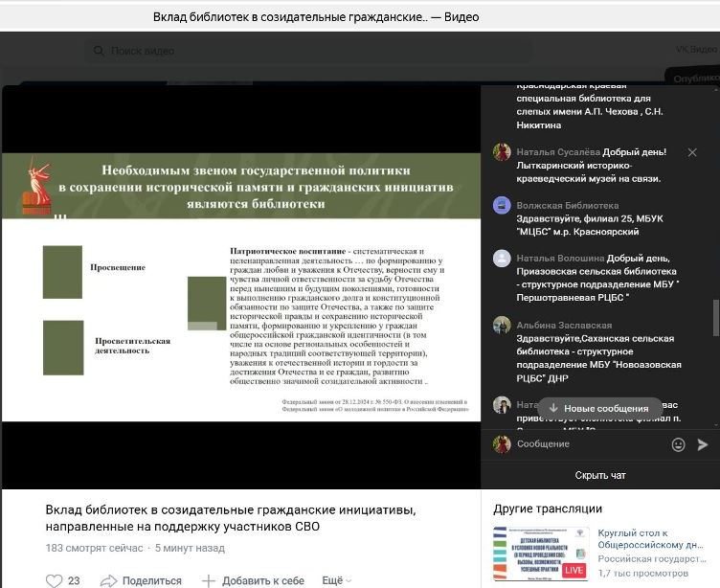This screenshot has height=588, width=720.
Task: Like the video with the heart icon
Action: [55, 580]
